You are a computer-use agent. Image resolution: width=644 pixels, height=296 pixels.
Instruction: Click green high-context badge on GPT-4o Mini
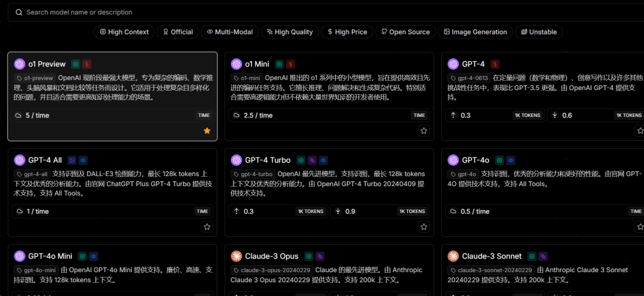(82, 257)
